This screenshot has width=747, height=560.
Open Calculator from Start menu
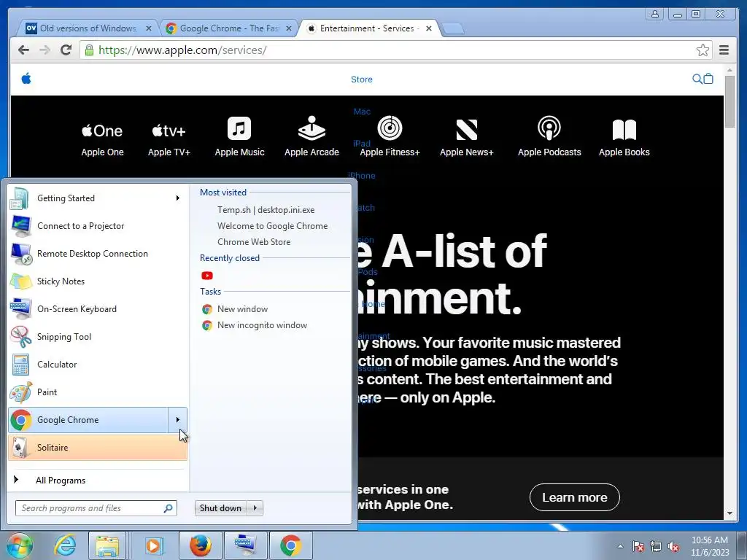(98, 364)
